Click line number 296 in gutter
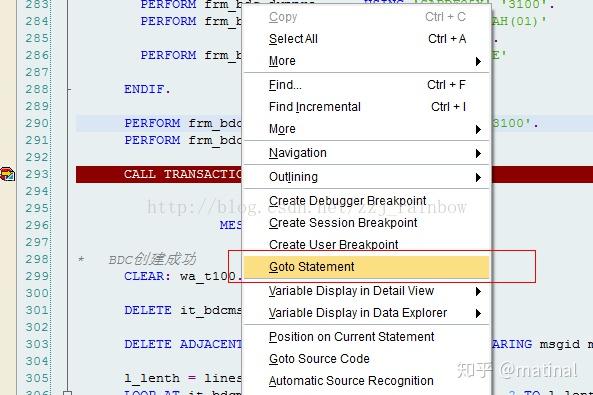The width and height of the screenshot is (593, 395). [37, 225]
